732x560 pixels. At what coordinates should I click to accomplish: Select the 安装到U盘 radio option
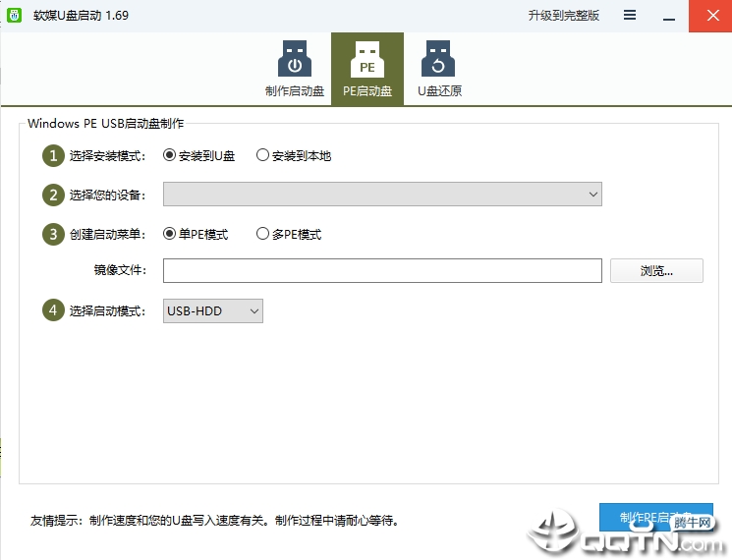(x=170, y=155)
